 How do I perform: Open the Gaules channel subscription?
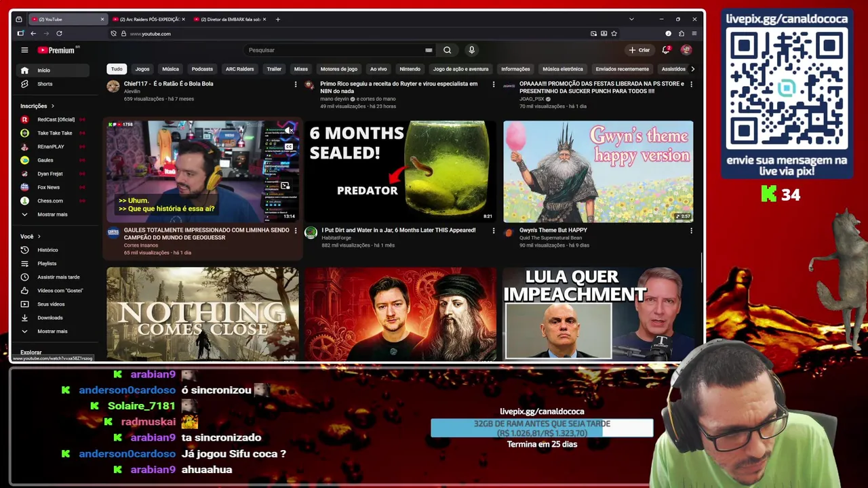pos(54,160)
